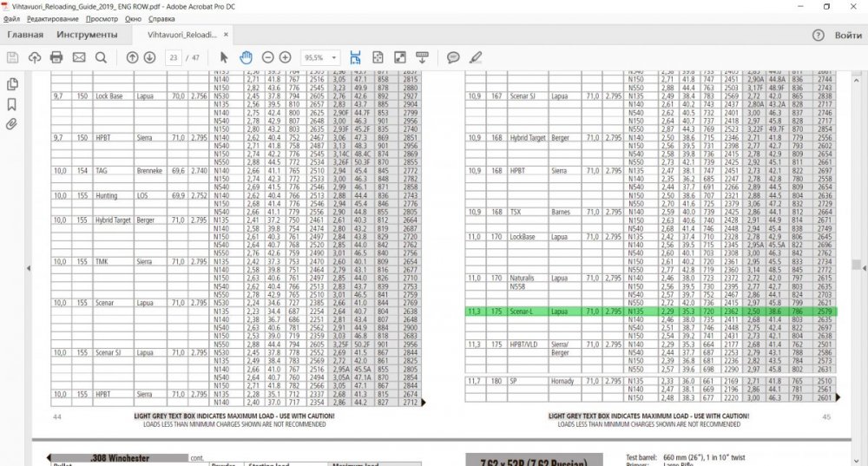The width and height of the screenshot is (868, 466).
Task: Open the search magnifier tool
Action: click(x=101, y=57)
